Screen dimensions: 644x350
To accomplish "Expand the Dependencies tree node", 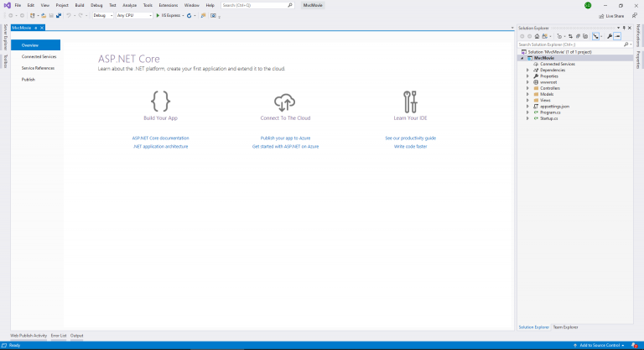I will [527, 70].
